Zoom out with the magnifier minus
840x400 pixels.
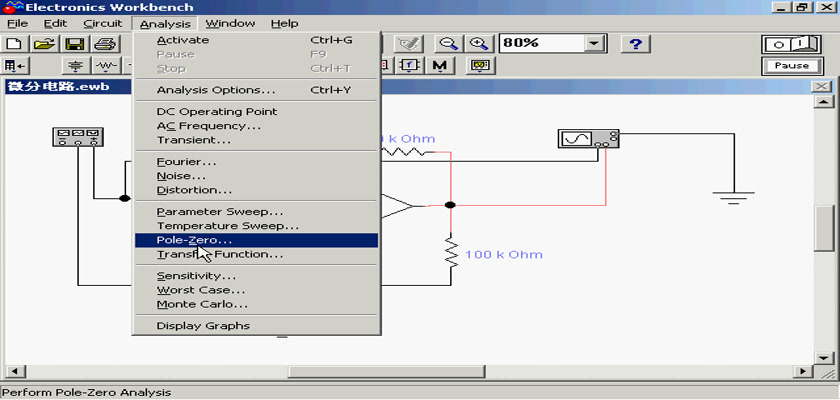click(x=448, y=44)
